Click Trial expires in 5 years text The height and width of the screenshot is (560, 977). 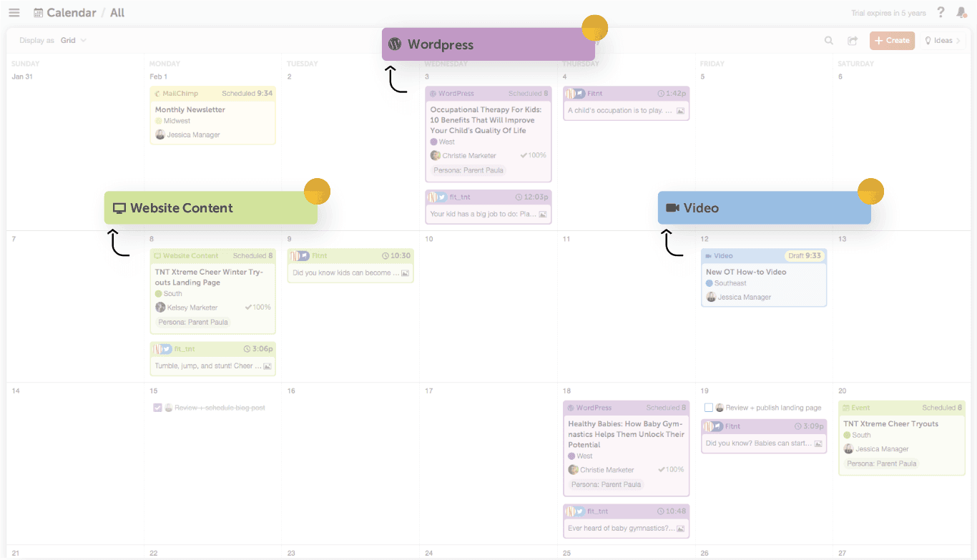pos(888,13)
